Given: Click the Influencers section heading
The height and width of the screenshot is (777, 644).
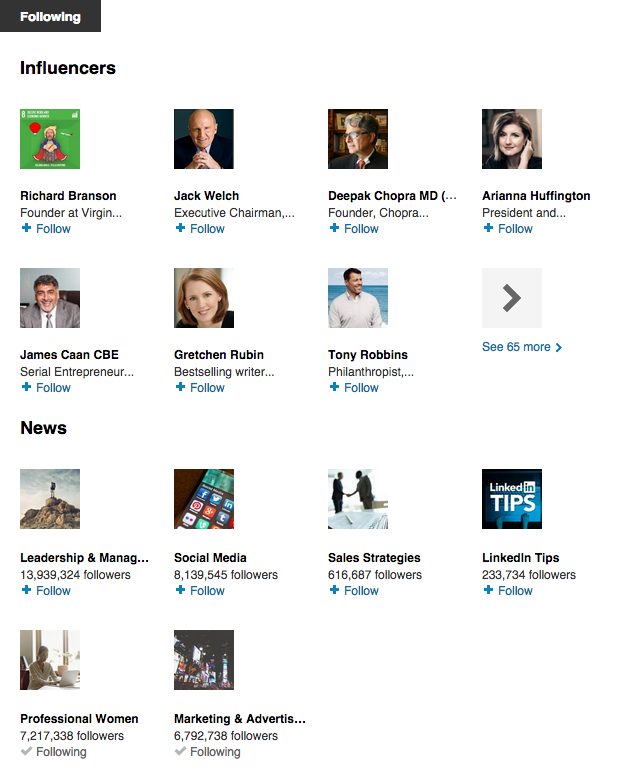Looking at the screenshot, I should pyautogui.click(x=68, y=68).
